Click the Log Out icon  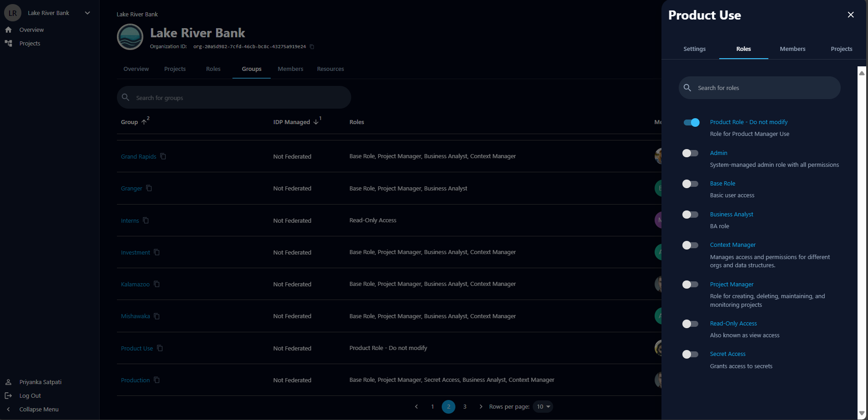click(8, 395)
